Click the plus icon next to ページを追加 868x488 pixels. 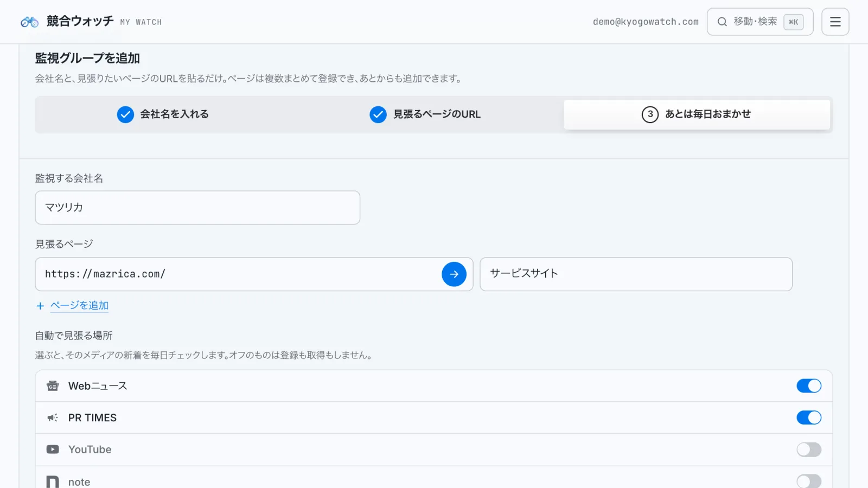tap(40, 306)
